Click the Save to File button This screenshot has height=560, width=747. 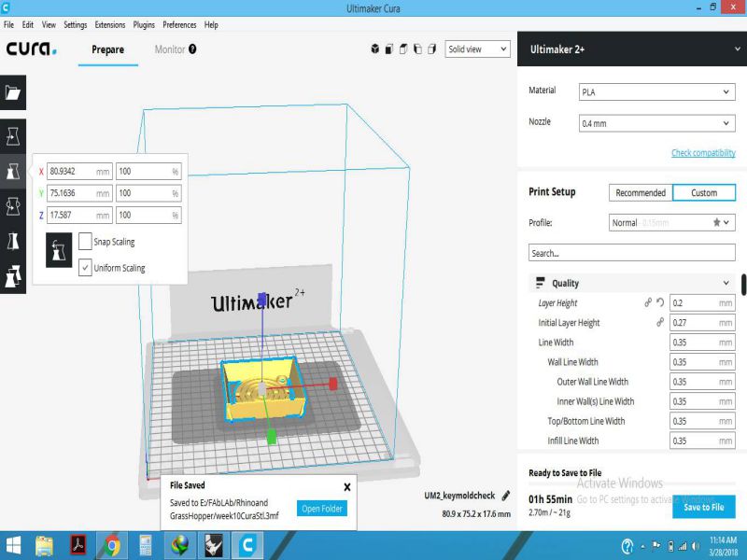coord(704,507)
